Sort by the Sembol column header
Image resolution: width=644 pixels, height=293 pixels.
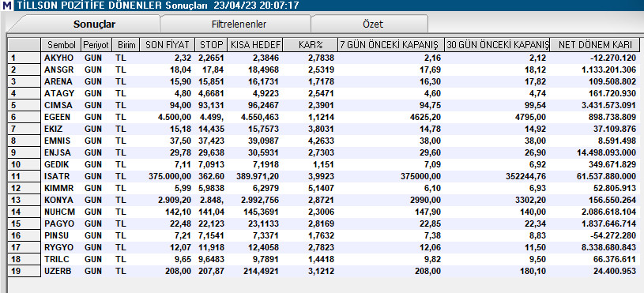pyautogui.click(x=61, y=45)
